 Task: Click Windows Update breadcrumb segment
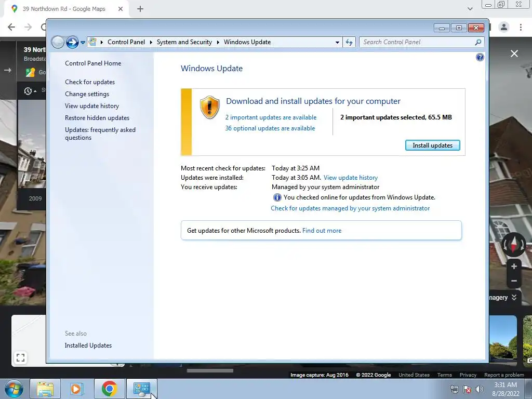click(247, 42)
